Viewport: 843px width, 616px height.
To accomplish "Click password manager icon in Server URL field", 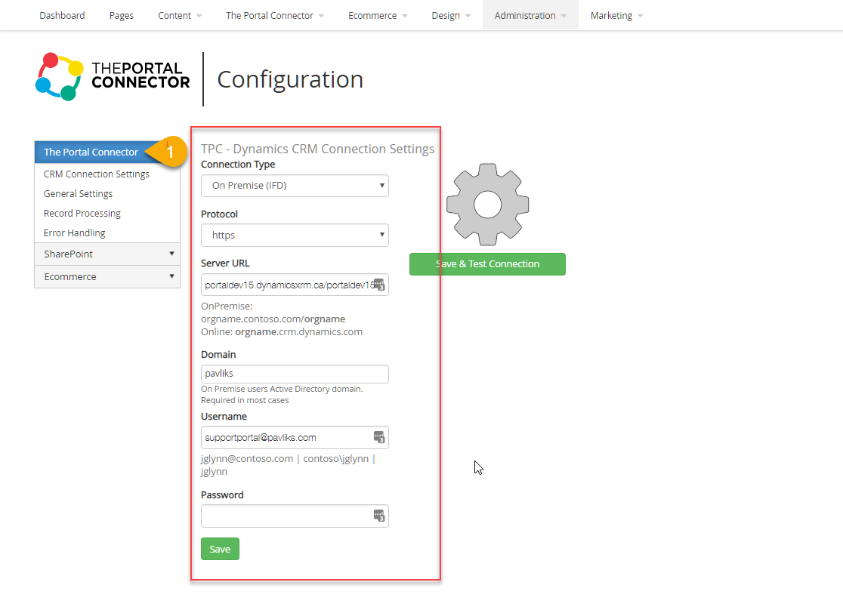I will (x=379, y=285).
